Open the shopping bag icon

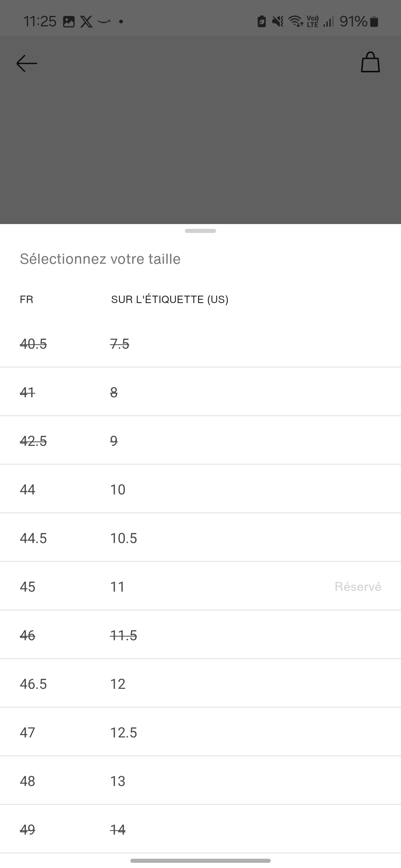point(370,62)
